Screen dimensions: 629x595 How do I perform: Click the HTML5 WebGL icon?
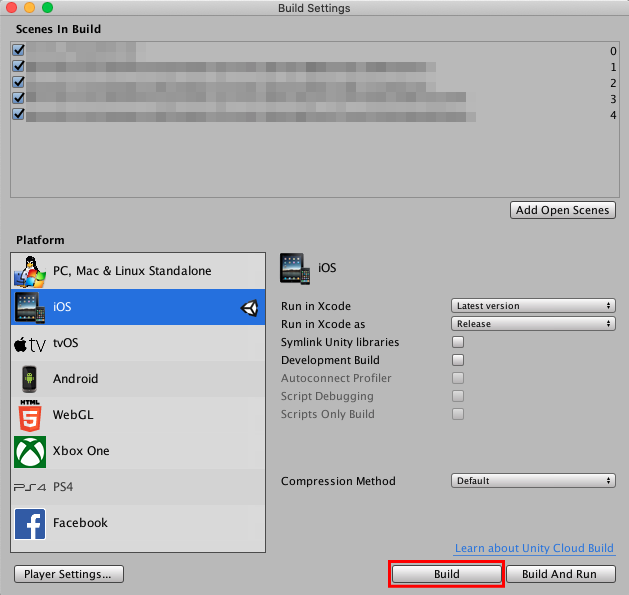coord(30,416)
